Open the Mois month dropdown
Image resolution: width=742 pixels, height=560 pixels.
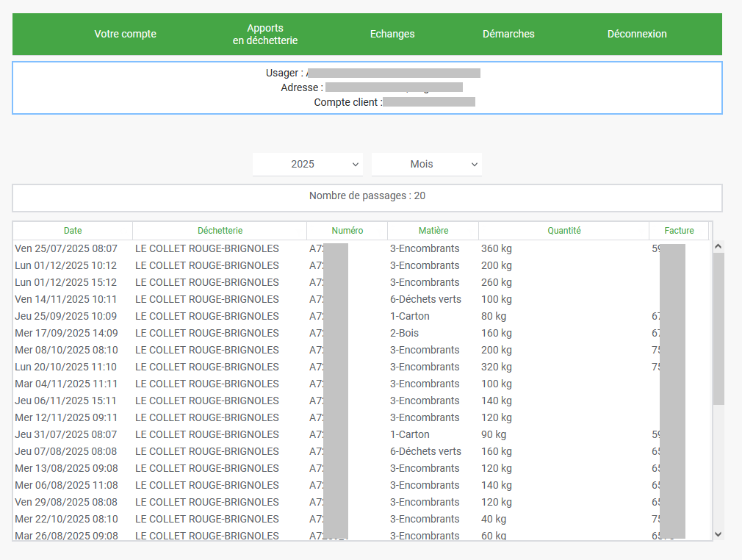click(x=427, y=165)
